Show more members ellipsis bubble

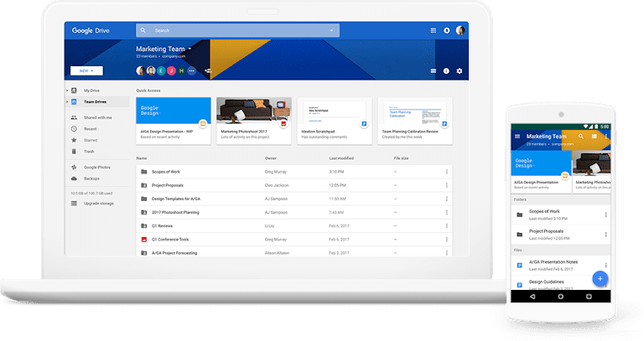(192, 71)
